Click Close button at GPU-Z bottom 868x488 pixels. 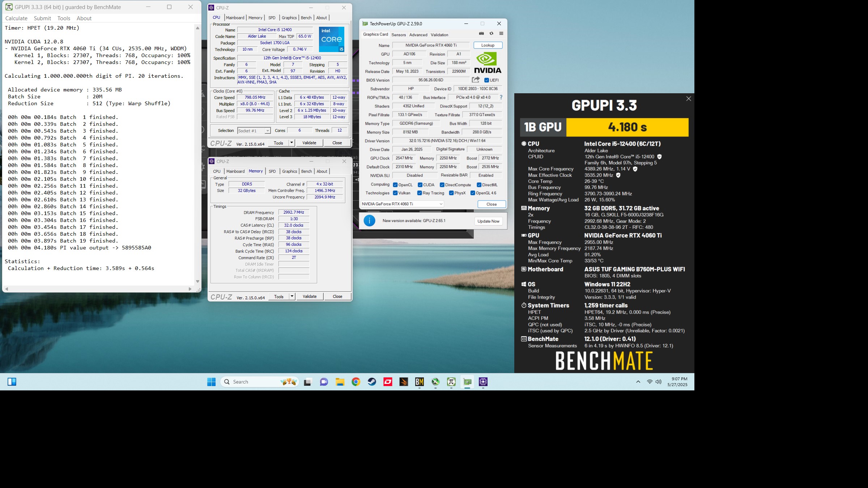[x=492, y=204]
